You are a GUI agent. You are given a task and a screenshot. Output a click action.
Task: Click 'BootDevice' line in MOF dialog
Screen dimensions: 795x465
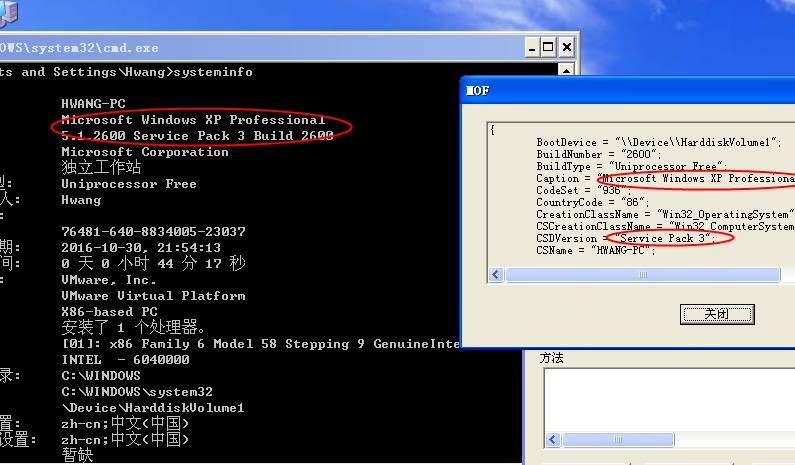click(x=659, y=142)
